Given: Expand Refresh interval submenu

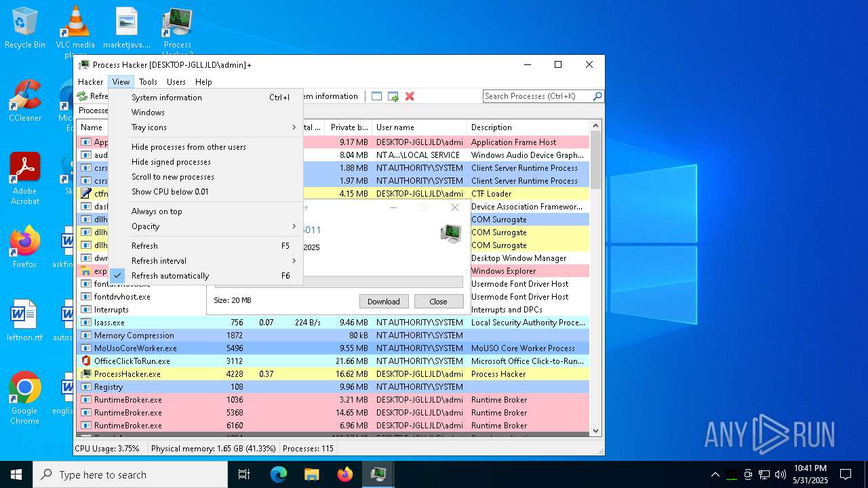Looking at the screenshot, I should [205, 261].
